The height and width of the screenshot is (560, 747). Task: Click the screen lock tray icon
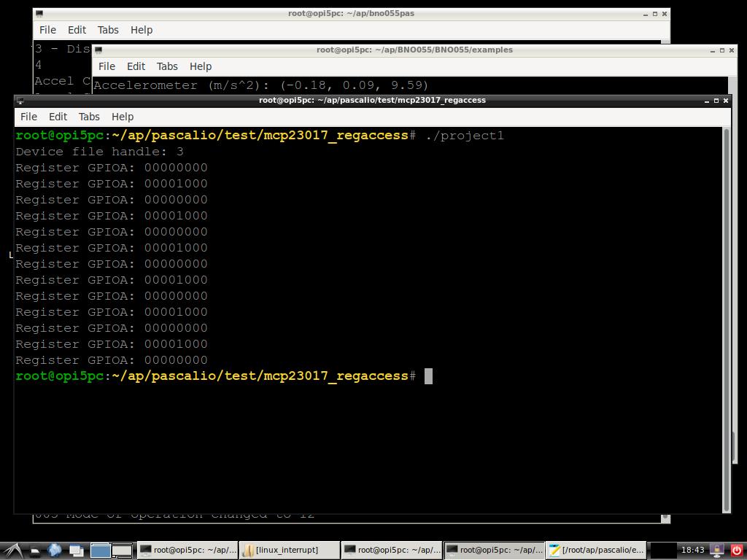[x=717, y=551]
